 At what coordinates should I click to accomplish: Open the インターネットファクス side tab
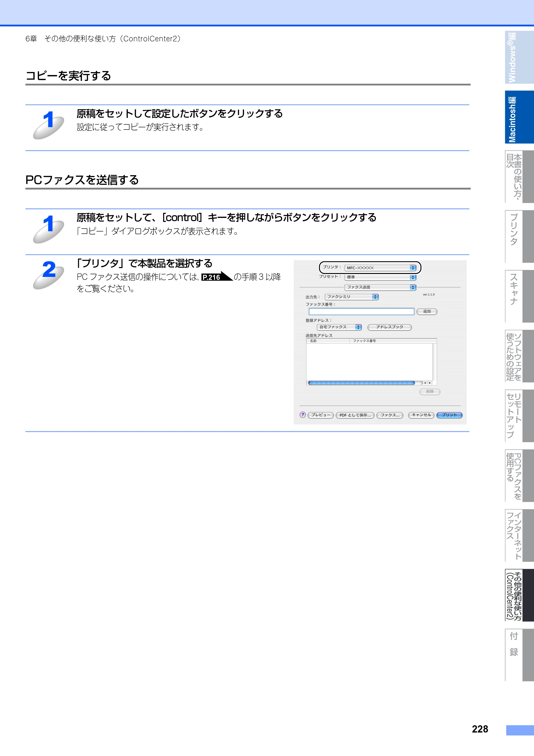[x=519, y=535]
